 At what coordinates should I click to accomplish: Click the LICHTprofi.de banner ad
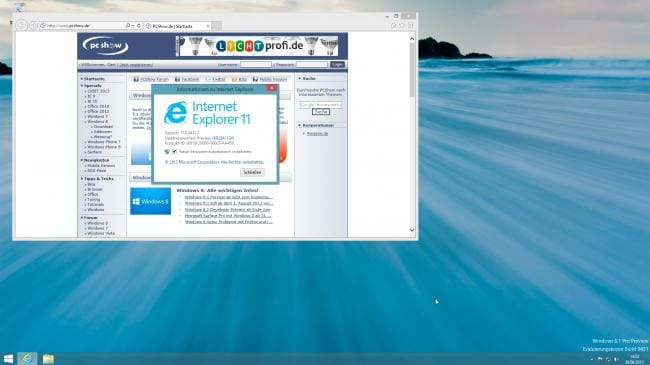tap(257, 46)
